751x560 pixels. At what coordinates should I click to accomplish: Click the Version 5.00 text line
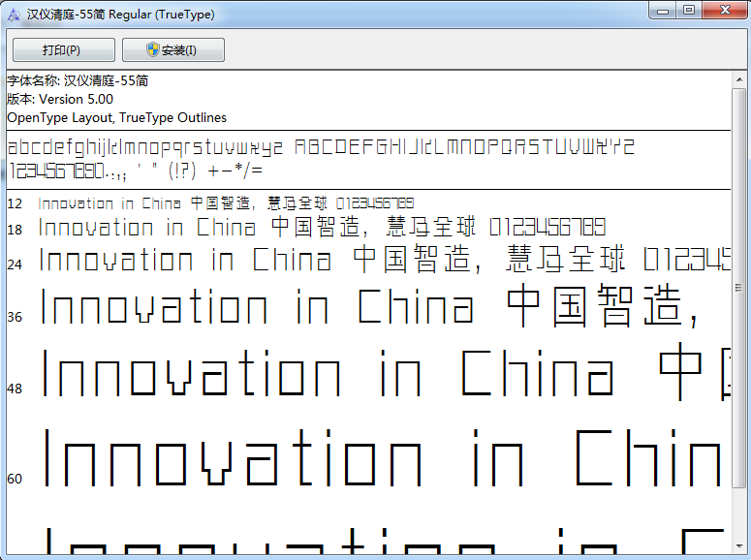point(60,99)
